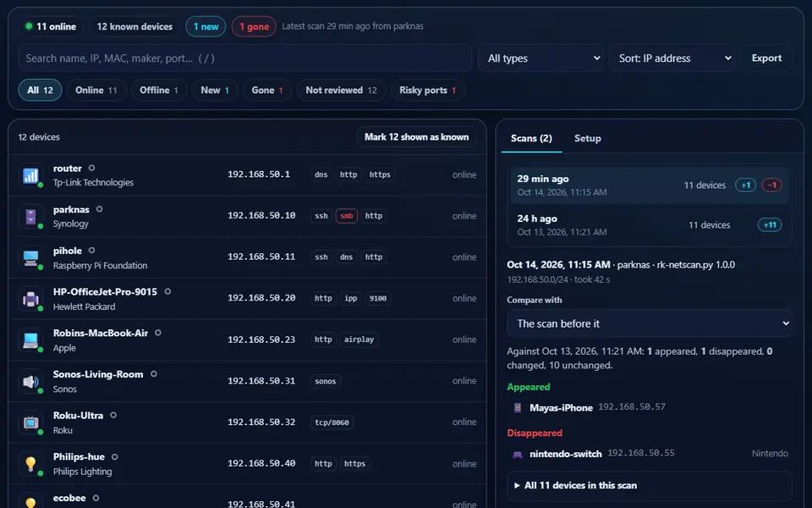
Task: Select the Not reviewed 12 filter
Action: [x=341, y=91]
